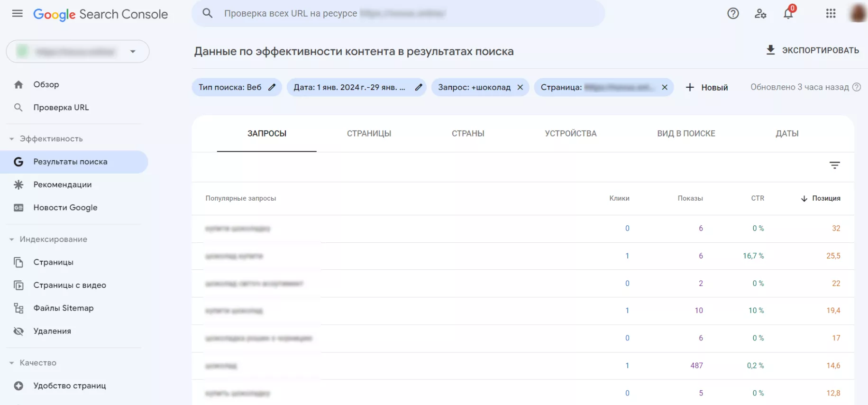This screenshot has height=405, width=868.
Task: Click position value 32
Action: [836, 228]
